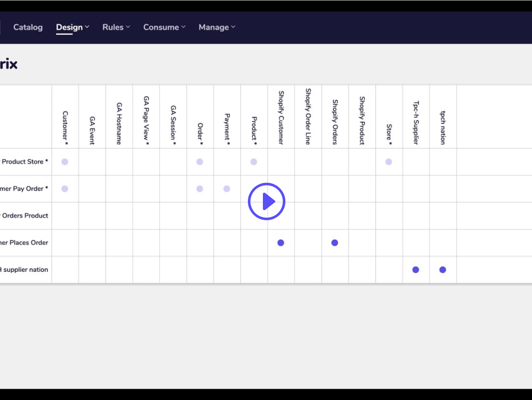532x400 pixels.
Task: Toggle the Customer dot in the Pay Order row
Action: coord(65,189)
